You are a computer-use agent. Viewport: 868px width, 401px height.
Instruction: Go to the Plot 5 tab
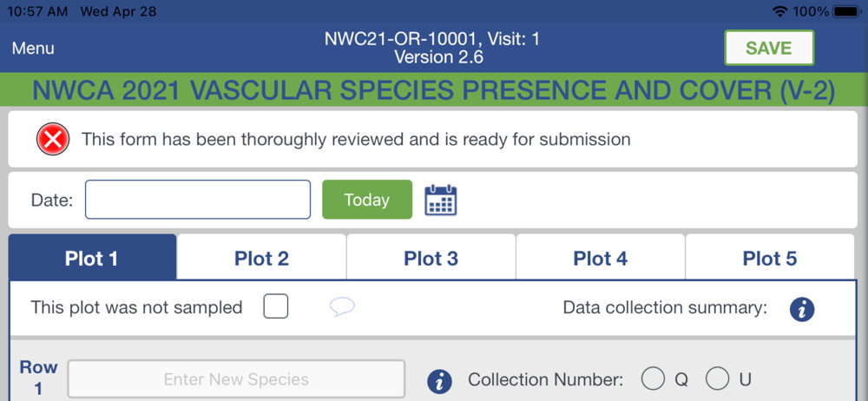click(x=769, y=258)
